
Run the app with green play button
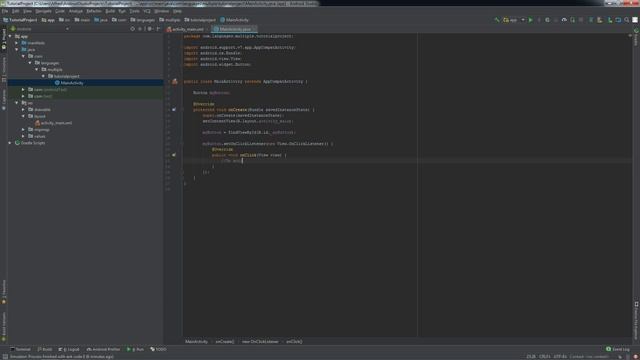point(531,20)
